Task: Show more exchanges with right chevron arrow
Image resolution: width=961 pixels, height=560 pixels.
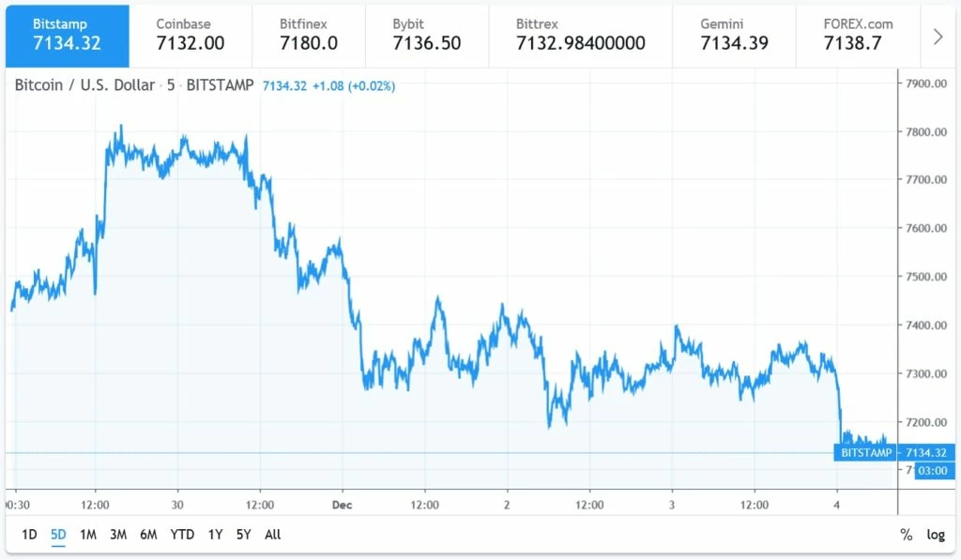Action: [x=938, y=37]
